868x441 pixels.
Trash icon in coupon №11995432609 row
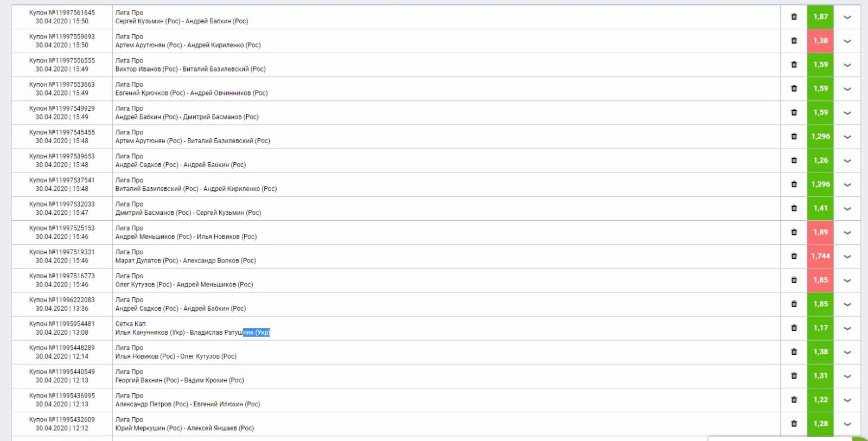point(794,423)
